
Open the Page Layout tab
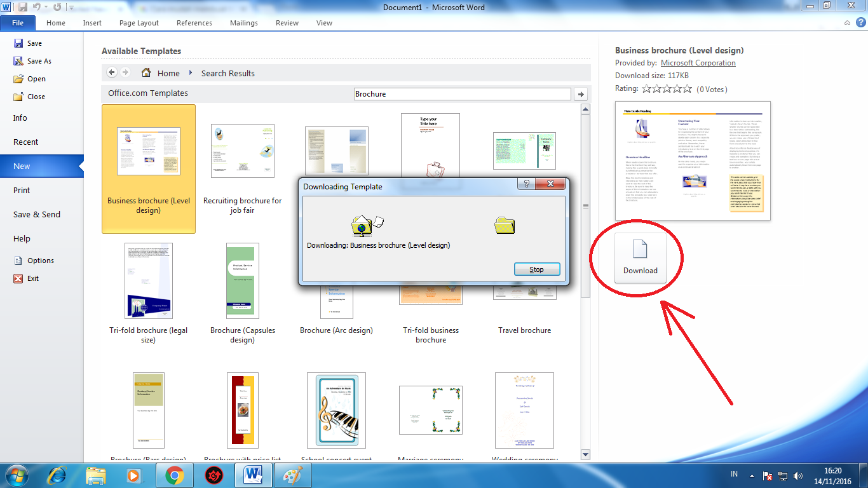(x=139, y=23)
